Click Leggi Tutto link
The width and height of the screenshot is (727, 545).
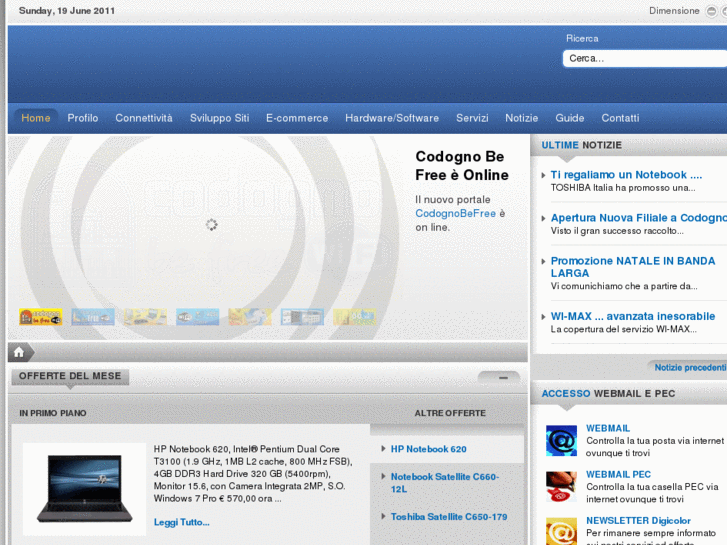click(x=181, y=522)
